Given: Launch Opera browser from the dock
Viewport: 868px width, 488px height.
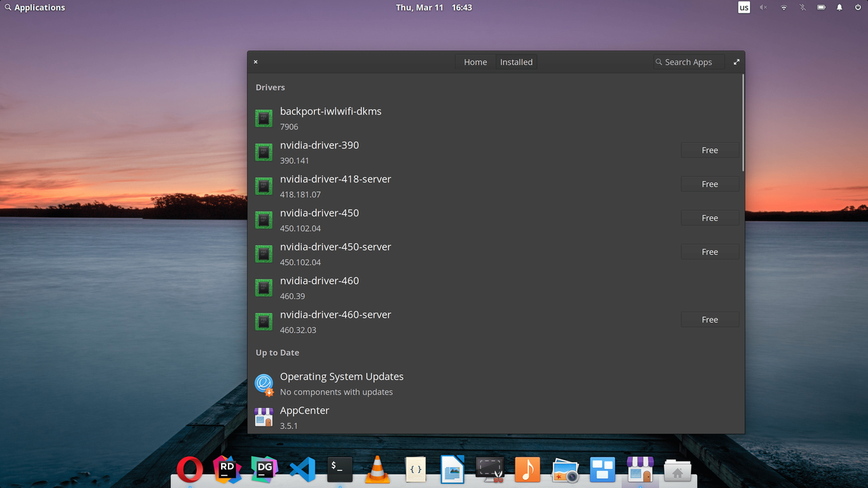Looking at the screenshot, I should tap(190, 469).
